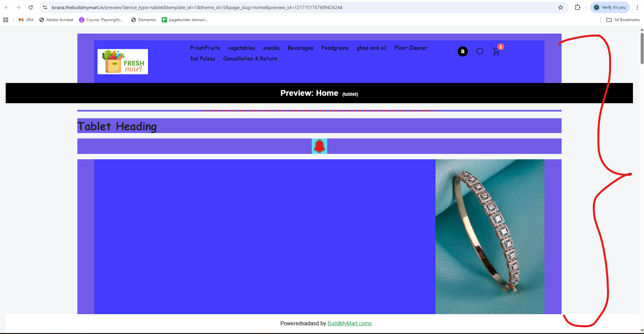The height and width of the screenshot is (334, 644).
Task: View site information icon in address bar
Action: coord(45,7)
